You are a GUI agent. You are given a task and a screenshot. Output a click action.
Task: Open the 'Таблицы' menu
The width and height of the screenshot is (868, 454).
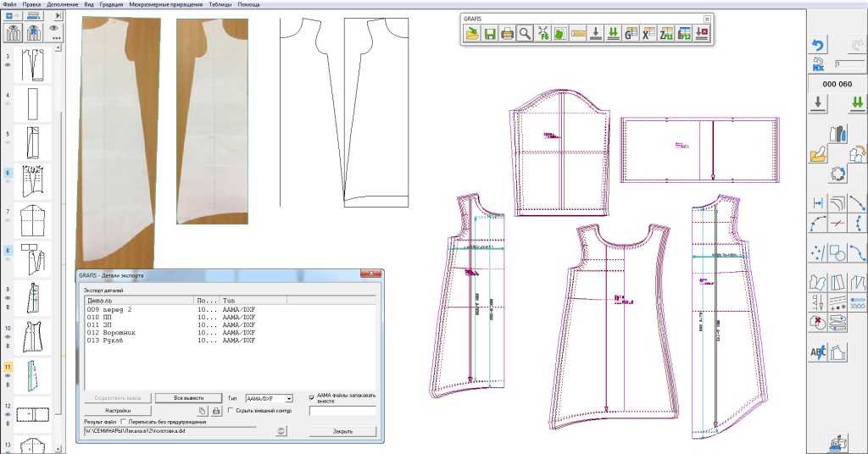[x=219, y=4]
